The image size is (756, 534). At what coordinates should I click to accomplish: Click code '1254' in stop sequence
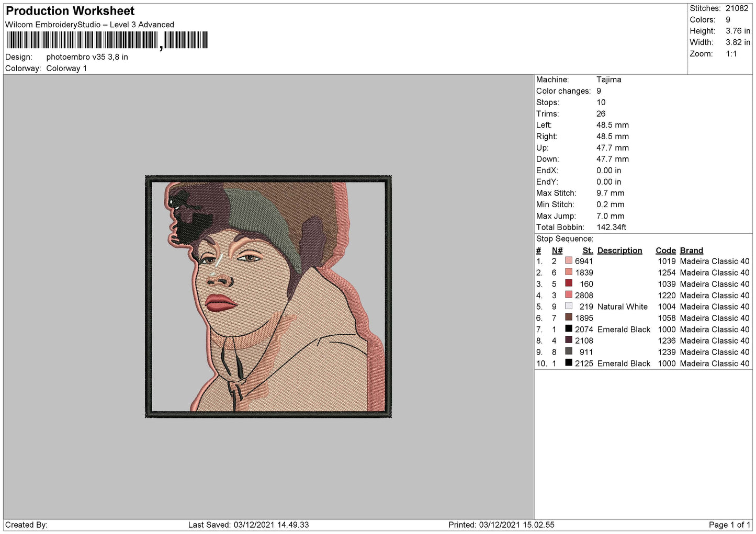667,272
